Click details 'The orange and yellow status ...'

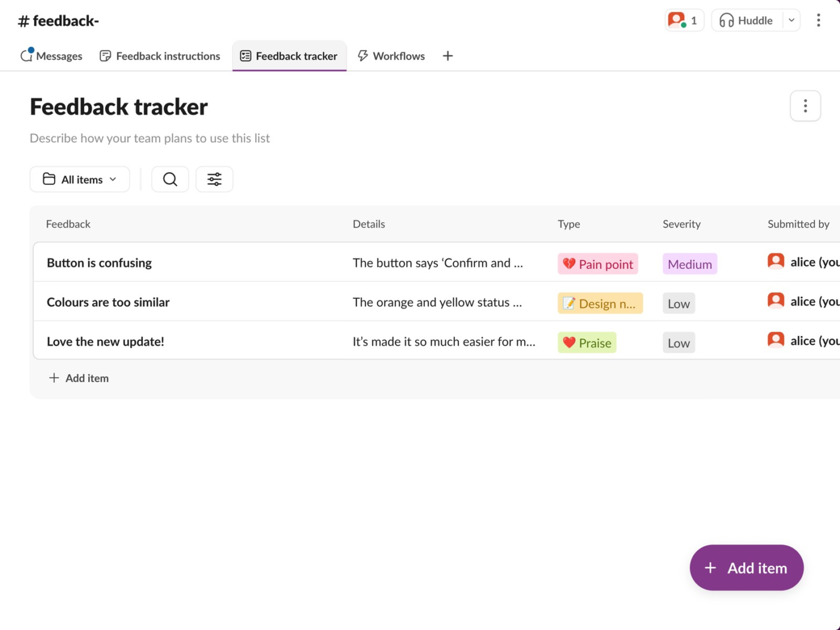[x=437, y=302]
